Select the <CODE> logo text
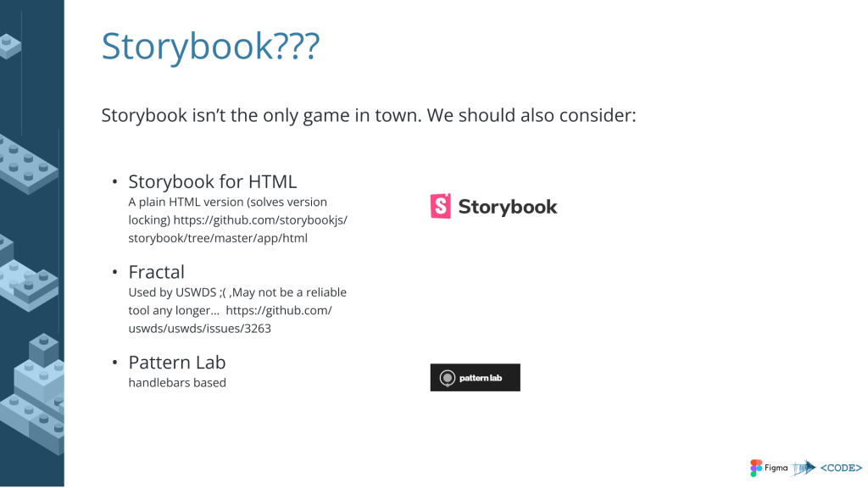Image resolution: width=868 pixels, height=488 pixels. point(841,468)
